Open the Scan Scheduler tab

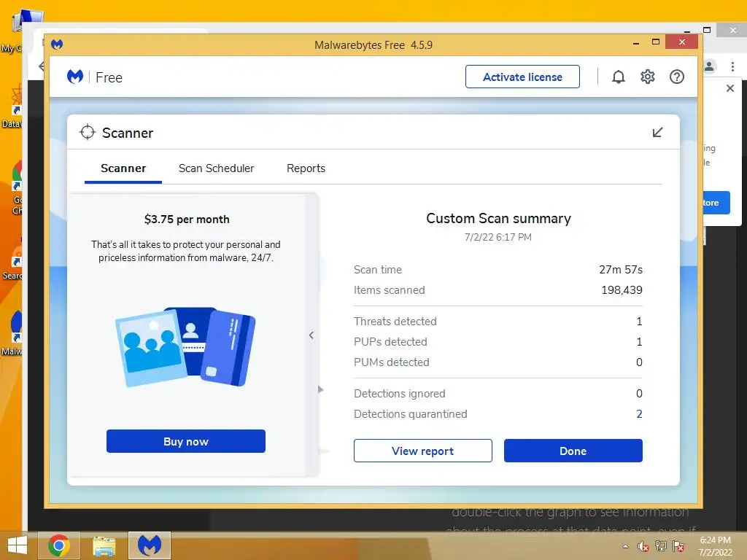216,168
